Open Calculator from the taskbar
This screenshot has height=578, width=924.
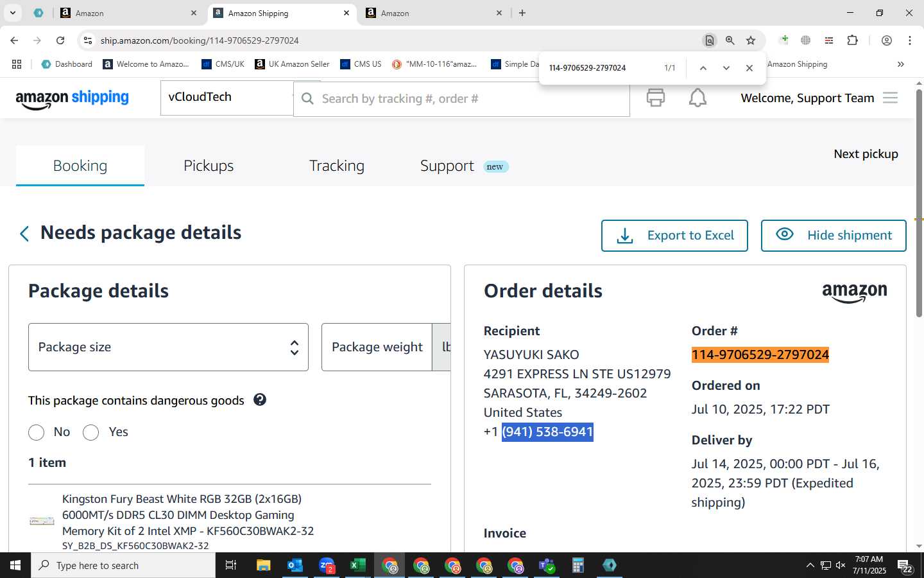point(577,565)
